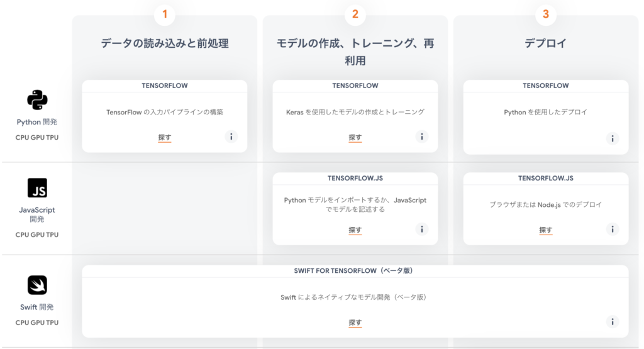Open info for TensorFlow の入力パイプラインの構築 card

[231, 136]
